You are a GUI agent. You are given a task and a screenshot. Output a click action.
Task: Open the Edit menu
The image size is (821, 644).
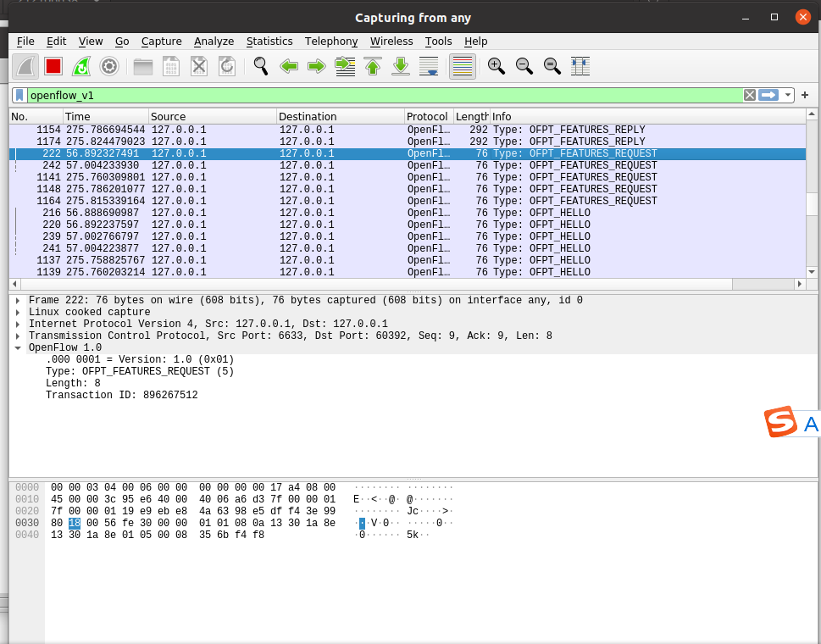coord(56,42)
